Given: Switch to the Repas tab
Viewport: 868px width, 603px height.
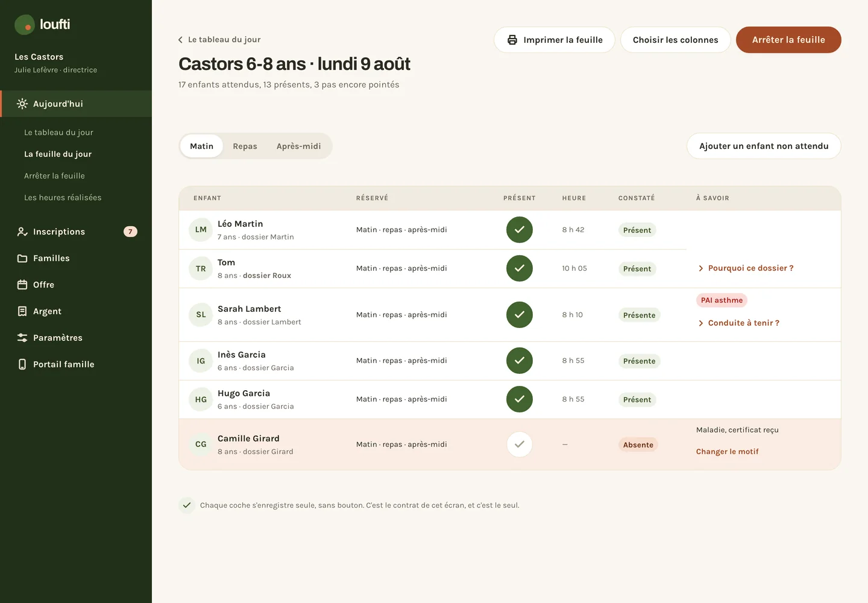Looking at the screenshot, I should point(245,146).
